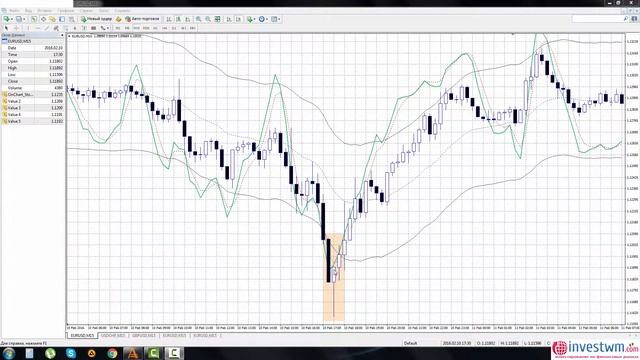Select the Fibonacci retracement tool
Screen dimensions: 640x360
tap(66, 28)
